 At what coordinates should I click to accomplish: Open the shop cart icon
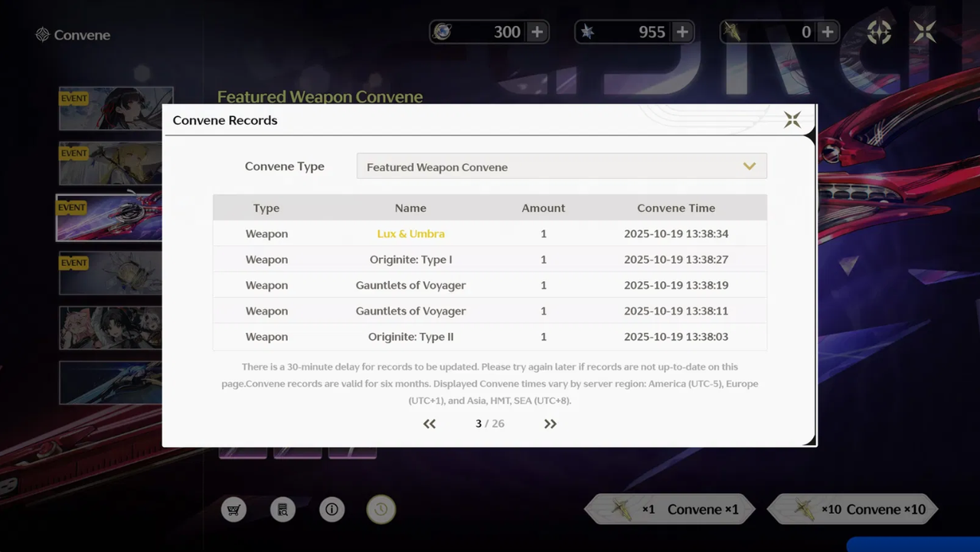(x=234, y=510)
